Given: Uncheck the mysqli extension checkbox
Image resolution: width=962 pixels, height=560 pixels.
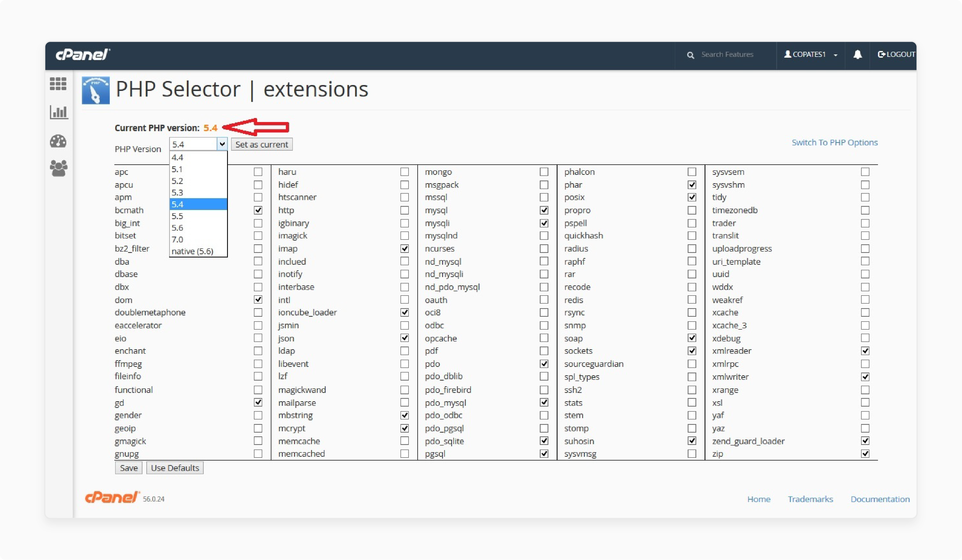Looking at the screenshot, I should (544, 223).
